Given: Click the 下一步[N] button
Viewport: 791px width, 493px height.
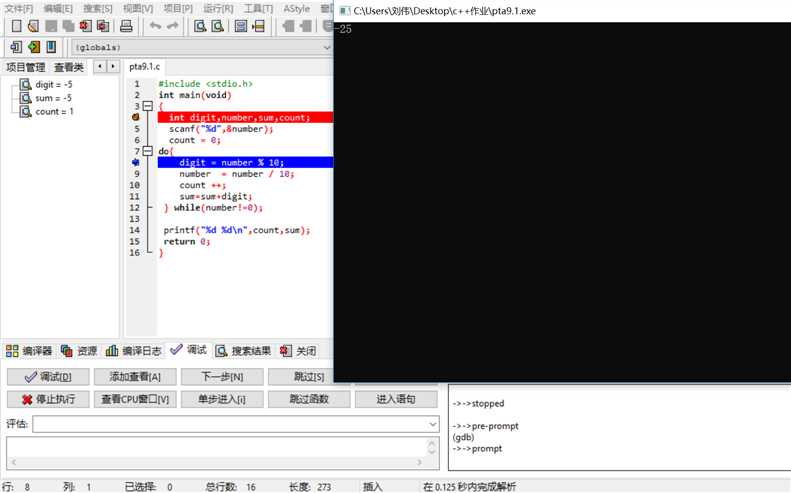Looking at the screenshot, I should pyautogui.click(x=222, y=377).
